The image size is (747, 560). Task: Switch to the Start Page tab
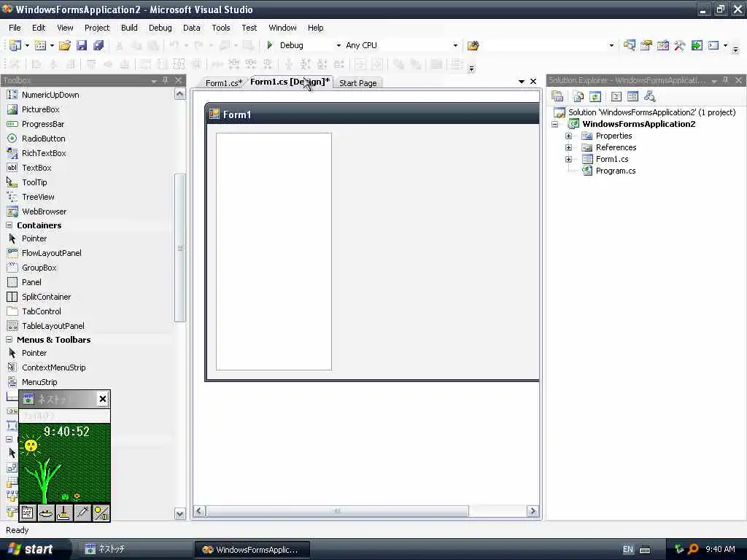[x=357, y=83]
